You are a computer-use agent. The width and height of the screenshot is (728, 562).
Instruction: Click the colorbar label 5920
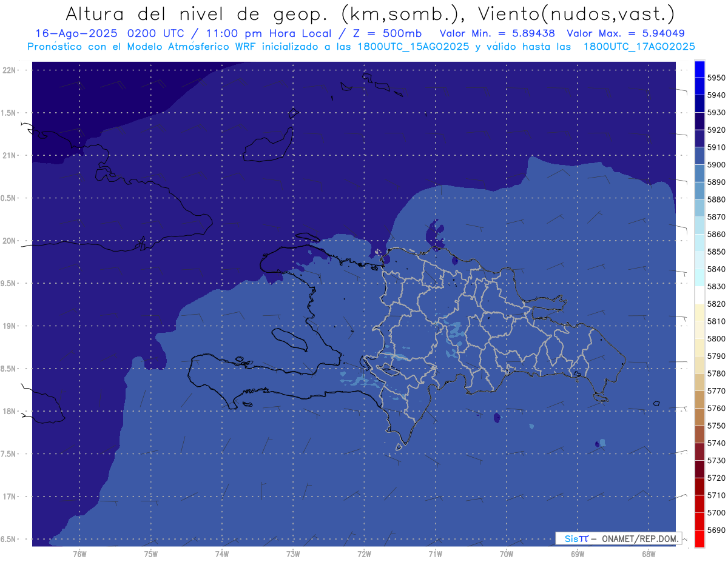pos(716,130)
